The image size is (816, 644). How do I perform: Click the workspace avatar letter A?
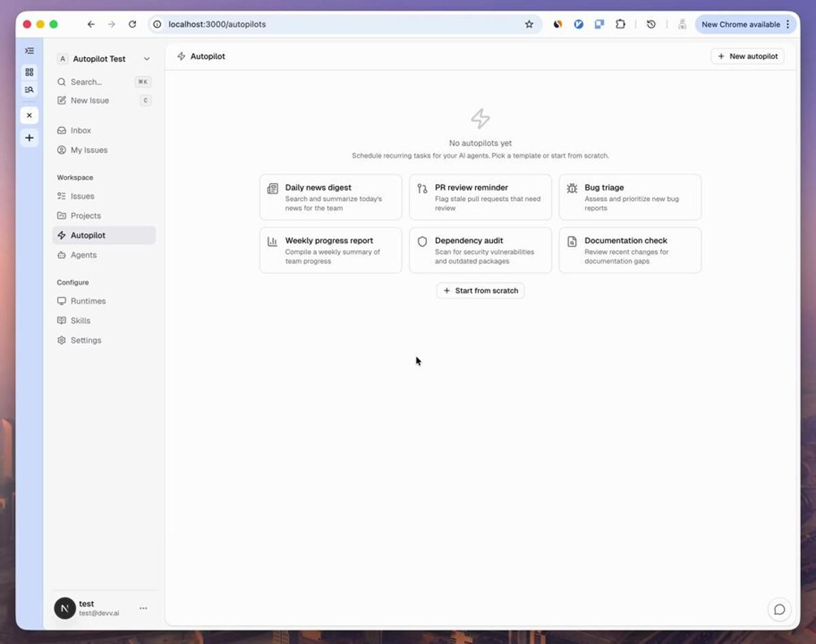click(x=63, y=59)
